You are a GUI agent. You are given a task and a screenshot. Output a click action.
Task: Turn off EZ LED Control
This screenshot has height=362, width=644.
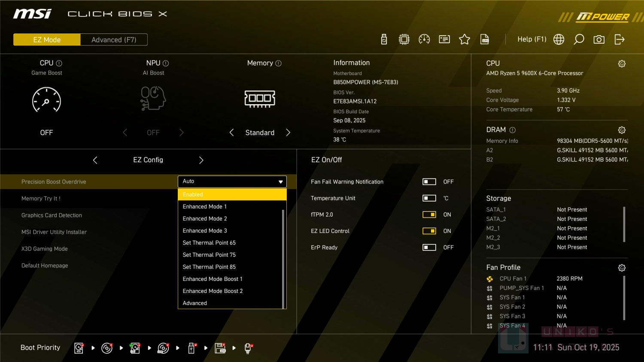[429, 231]
